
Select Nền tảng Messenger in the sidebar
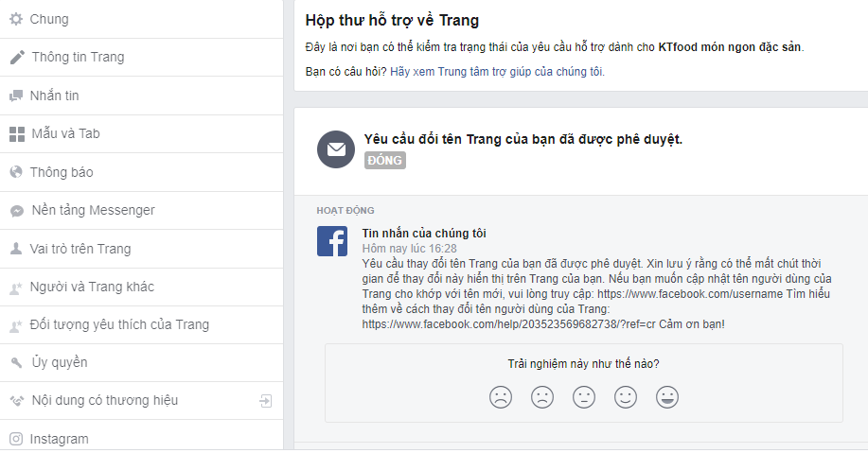tap(142, 211)
